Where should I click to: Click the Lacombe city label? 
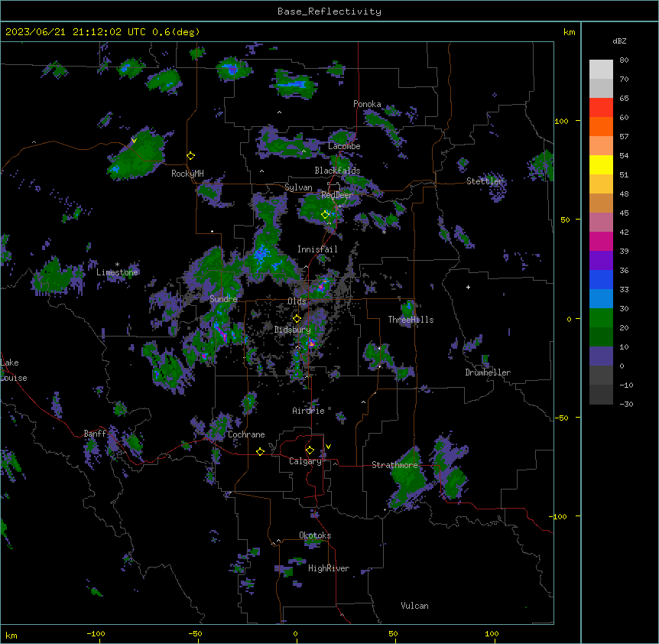point(344,146)
